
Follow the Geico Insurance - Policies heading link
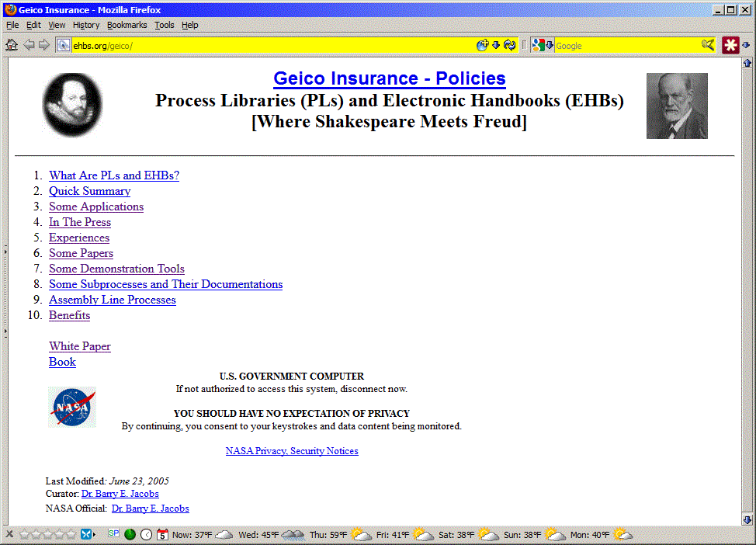coord(390,78)
